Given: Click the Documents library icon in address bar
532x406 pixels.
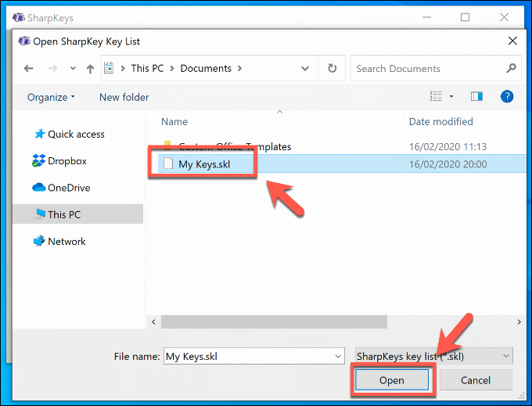Looking at the screenshot, I should [109, 68].
